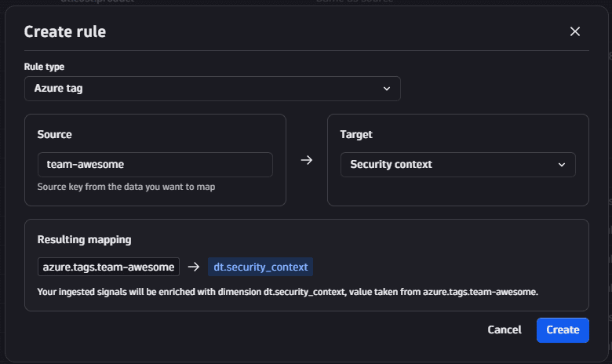Click the dt.security_context mapping chip
The height and width of the screenshot is (364, 612).
[x=260, y=267]
